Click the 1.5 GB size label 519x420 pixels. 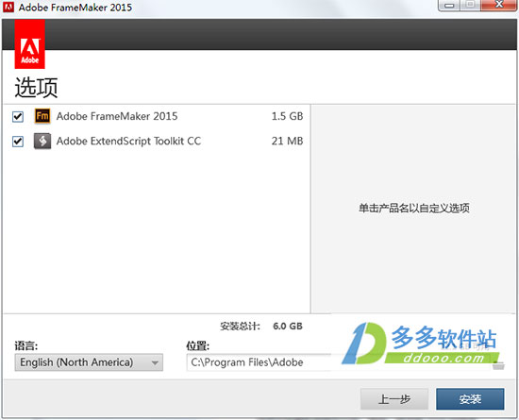(287, 116)
